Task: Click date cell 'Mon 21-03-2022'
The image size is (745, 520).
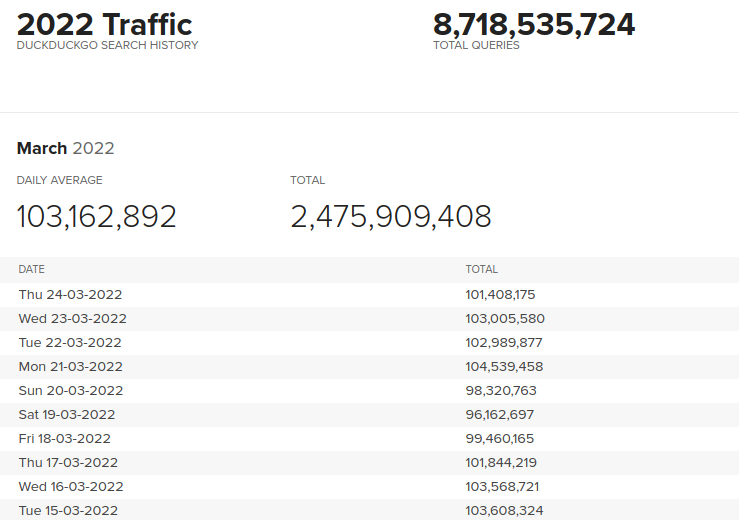Action: click(70, 366)
